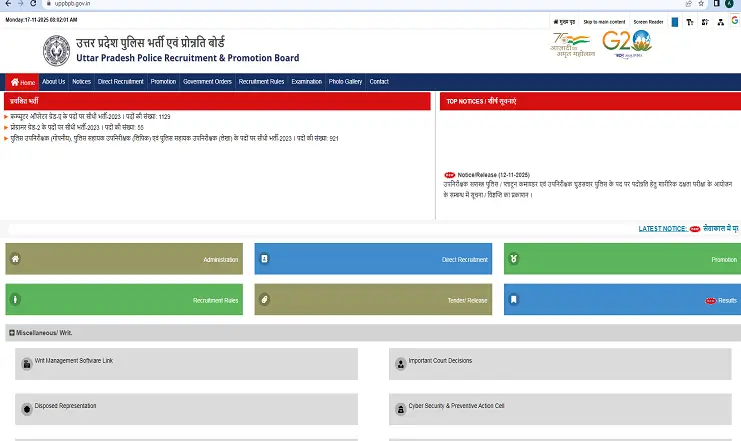Open the Administration tile
Screen dimensions: 741x441
click(124, 259)
